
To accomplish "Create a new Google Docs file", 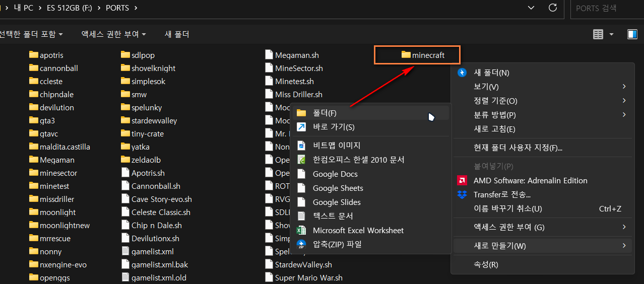I will click(370, 174).
